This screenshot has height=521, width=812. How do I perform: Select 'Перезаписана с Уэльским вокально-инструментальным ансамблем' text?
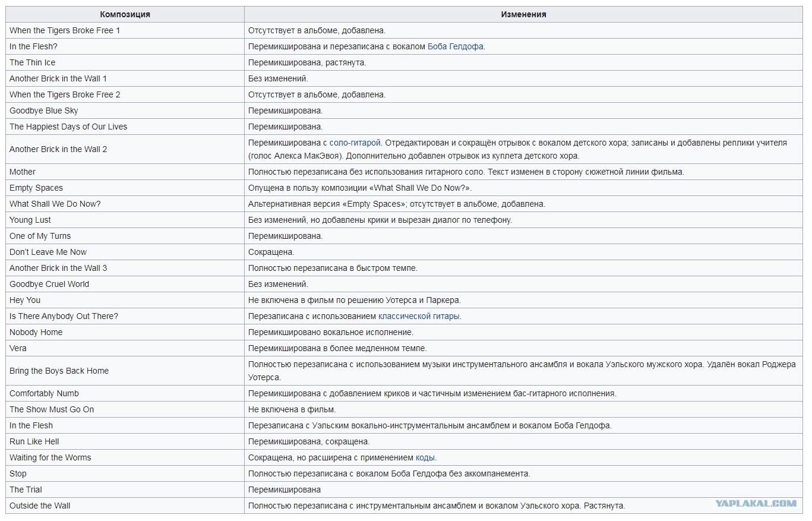point(430,425)
